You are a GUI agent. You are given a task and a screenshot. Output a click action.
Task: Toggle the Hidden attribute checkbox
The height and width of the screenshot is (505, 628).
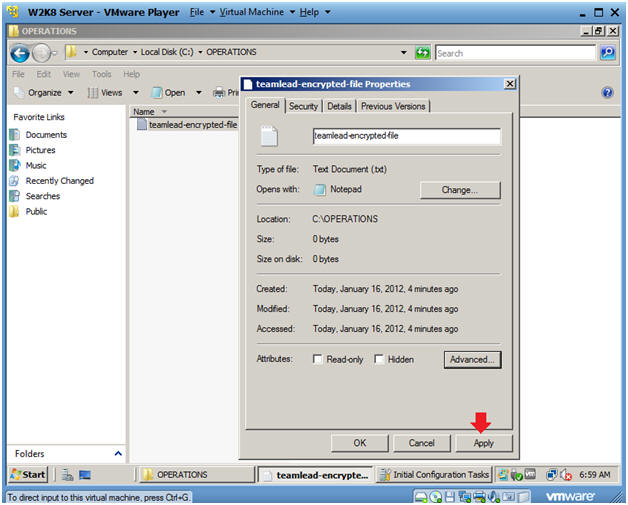click(378, 359)
